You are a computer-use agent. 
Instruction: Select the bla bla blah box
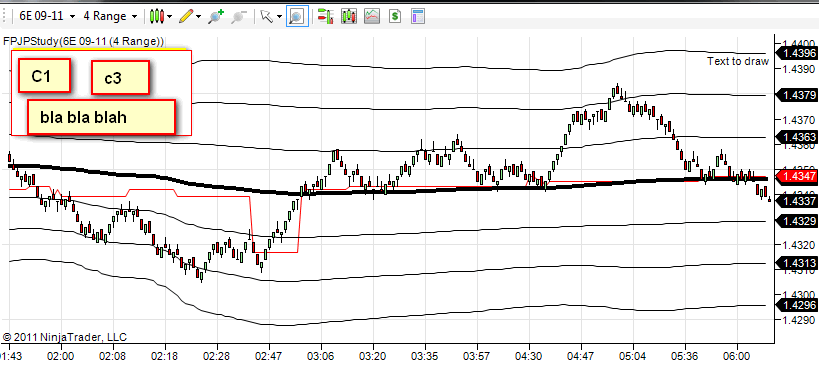(101, 117)
